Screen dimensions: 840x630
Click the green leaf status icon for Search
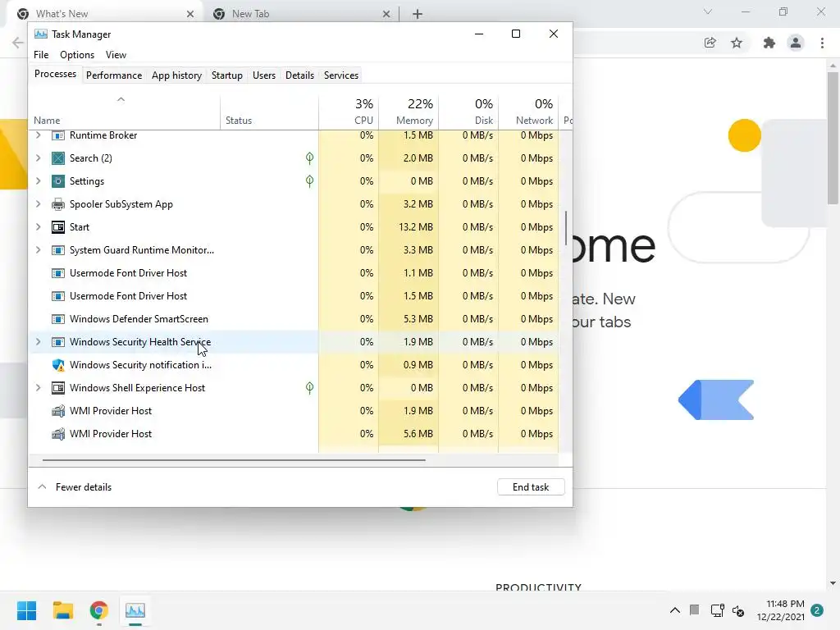point(309,158)
